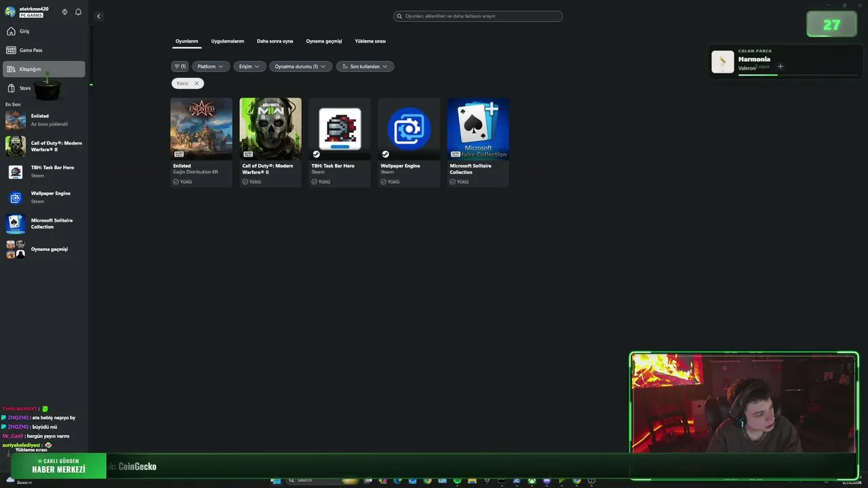Viewport: 868px width, 488px height.
Task: Click the plus icon in now-playing widget
Action: (x=781, y=66)
